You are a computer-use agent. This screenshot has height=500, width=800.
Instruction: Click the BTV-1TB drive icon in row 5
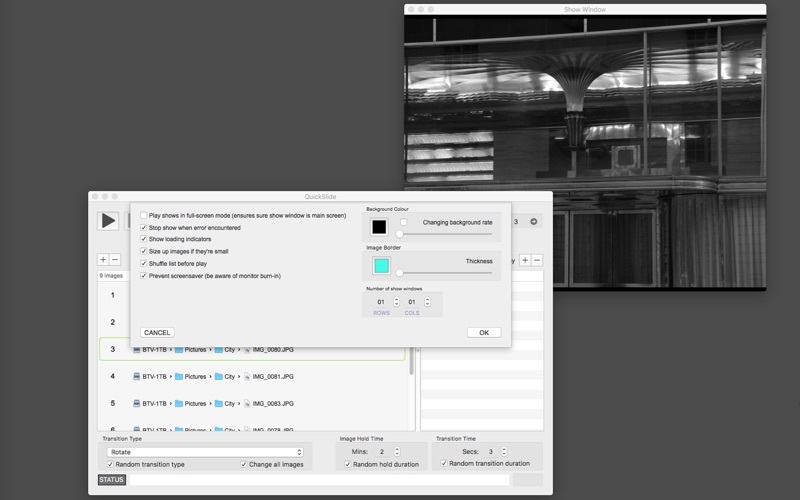[x=137, y=404]
